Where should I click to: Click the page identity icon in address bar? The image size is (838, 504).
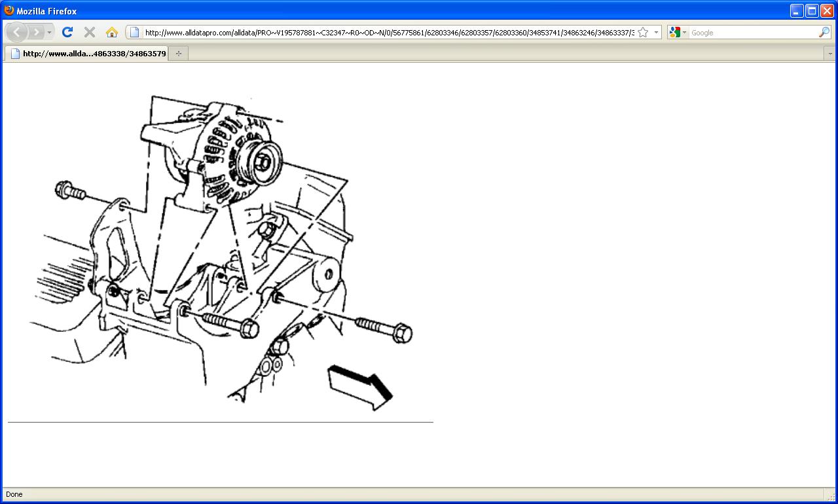134,32
